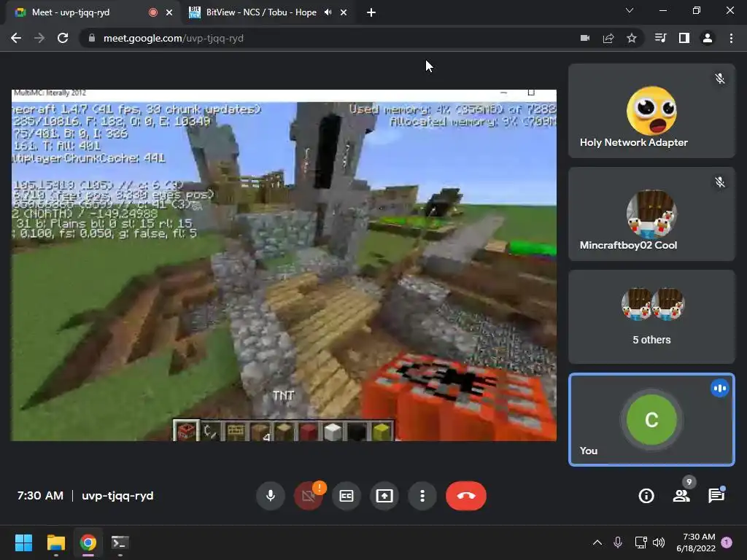Leave the call with red hang-up button
This screenshot has width=747, height=560.
[x=466, y=496]
